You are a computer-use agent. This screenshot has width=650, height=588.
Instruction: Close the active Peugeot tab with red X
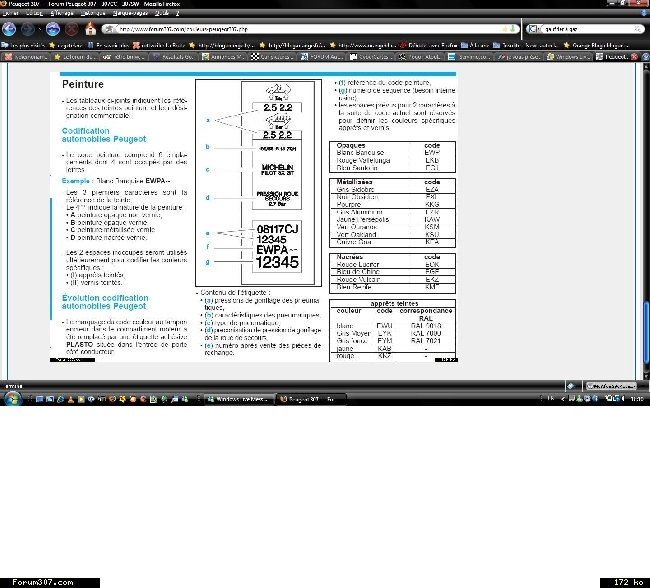pyautogui.click(x=634, y=57)
